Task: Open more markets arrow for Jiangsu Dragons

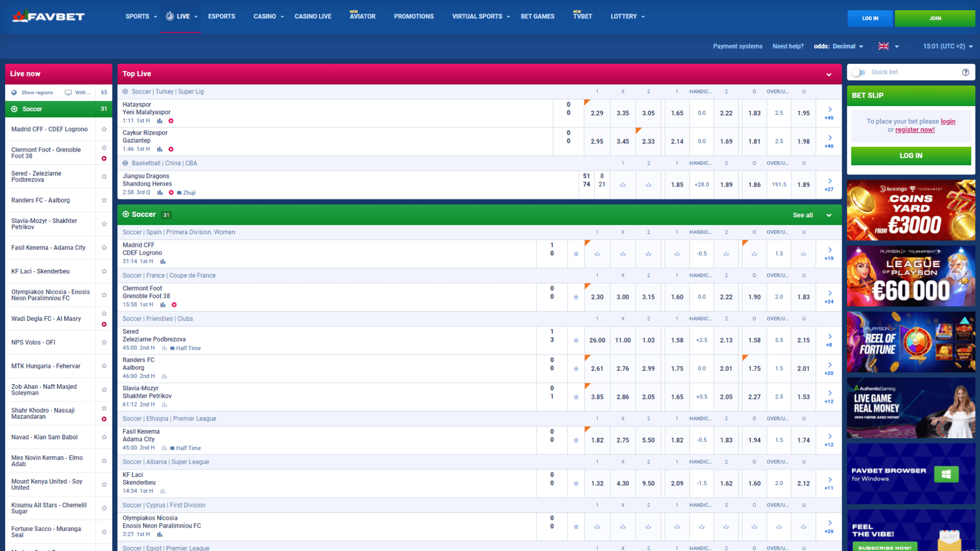Action: [829, 181]
